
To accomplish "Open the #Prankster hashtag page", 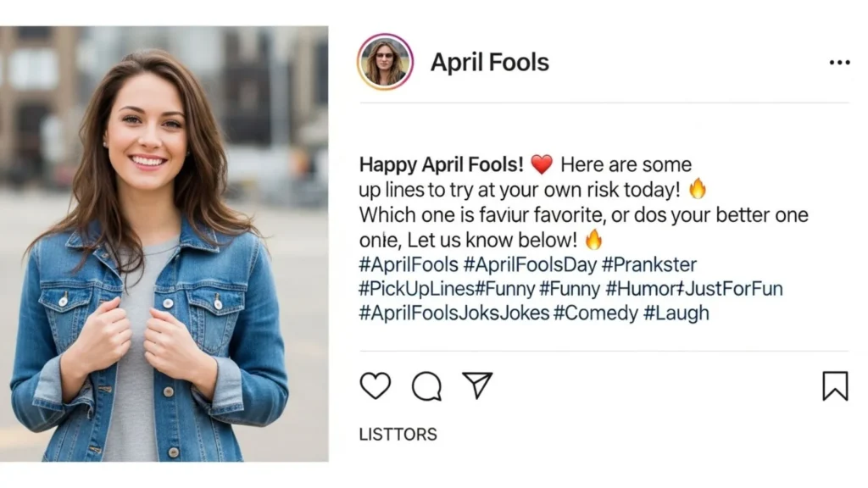I will (x=649, y=264).
